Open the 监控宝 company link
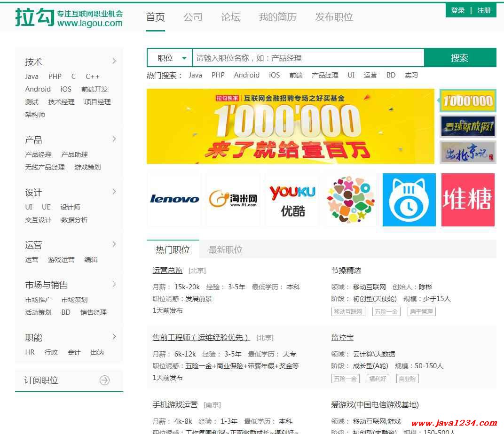Screen dimensions: 504x434 pos(342,337)
